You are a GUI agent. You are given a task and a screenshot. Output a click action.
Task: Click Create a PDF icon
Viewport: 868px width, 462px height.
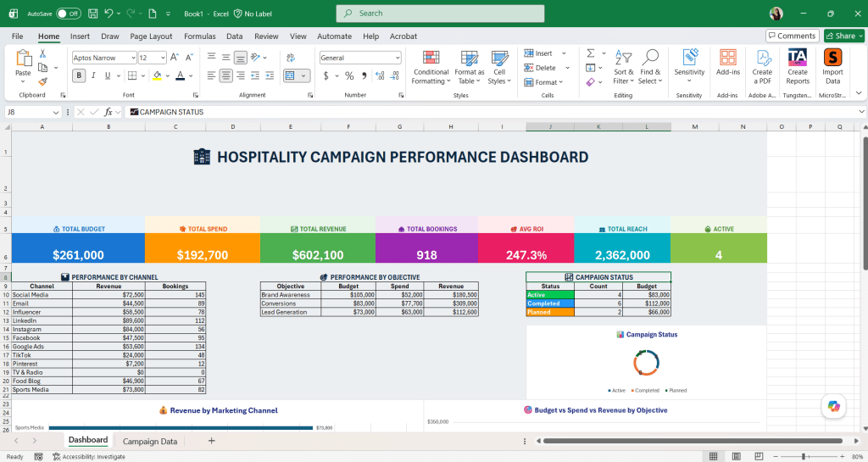point(762,66)
